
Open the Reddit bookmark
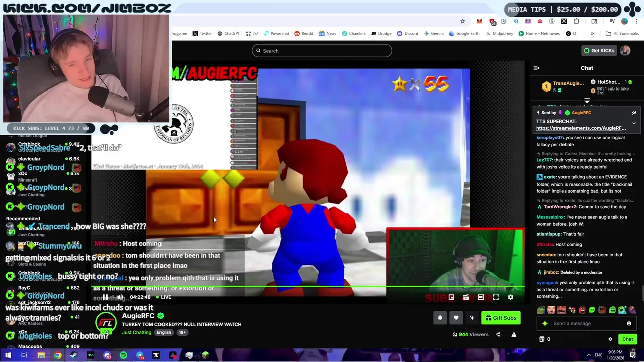(304, 34)
